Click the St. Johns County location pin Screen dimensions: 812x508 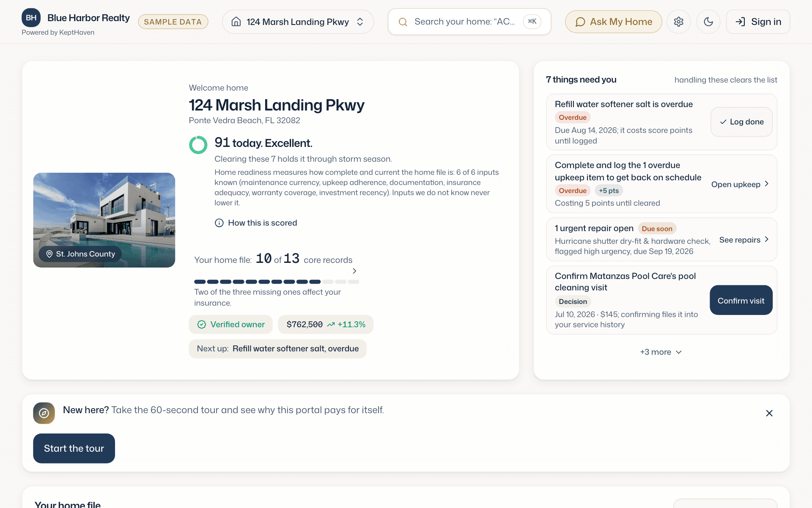click(x=49, y=254)
